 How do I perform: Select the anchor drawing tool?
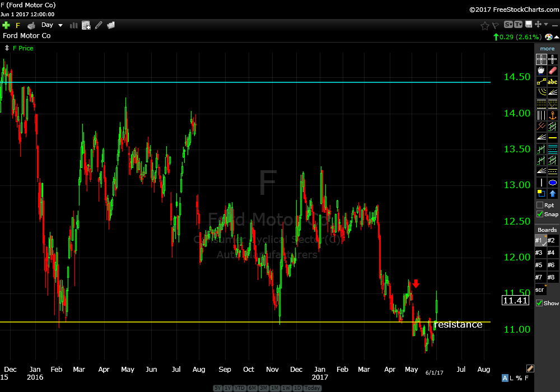[553, 115]
